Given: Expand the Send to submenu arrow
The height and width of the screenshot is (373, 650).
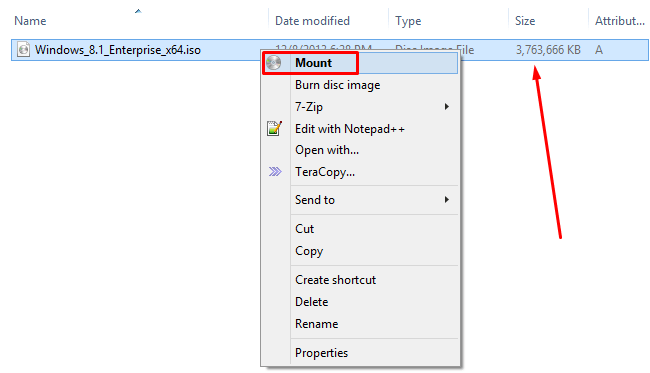Looking at the screenshot, I should pos(446,200).
